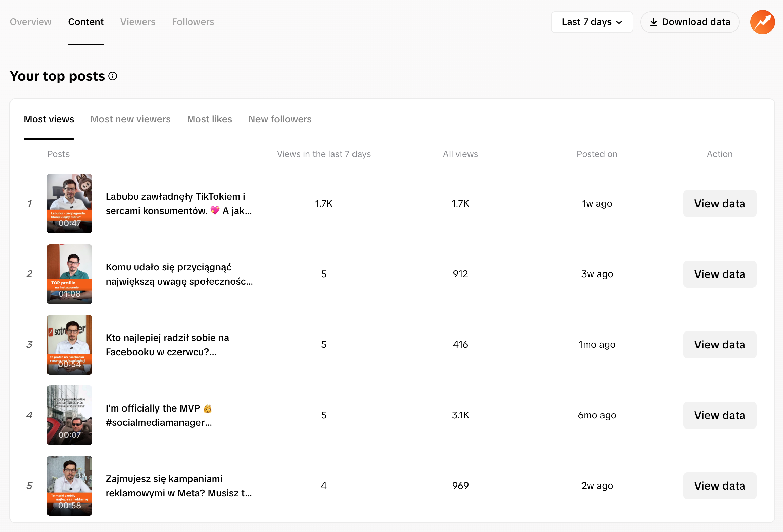Select the "Most likes" tab

point(209,119)
